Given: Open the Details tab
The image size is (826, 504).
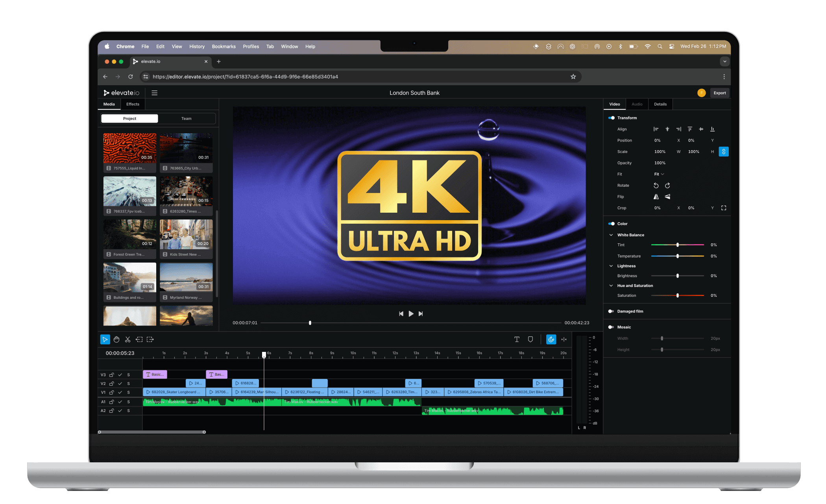Looking at the screenshot, I should 660,104.
